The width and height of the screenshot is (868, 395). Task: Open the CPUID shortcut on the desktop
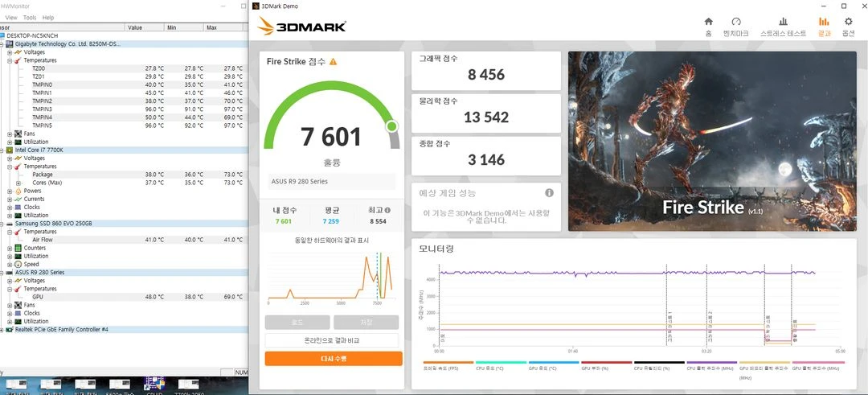click(x=154, y=385)
